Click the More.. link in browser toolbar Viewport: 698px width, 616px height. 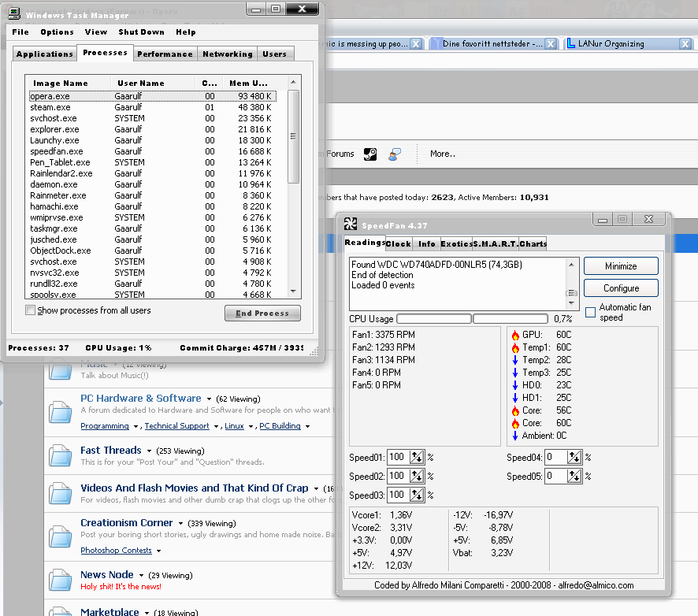(443, 154)
